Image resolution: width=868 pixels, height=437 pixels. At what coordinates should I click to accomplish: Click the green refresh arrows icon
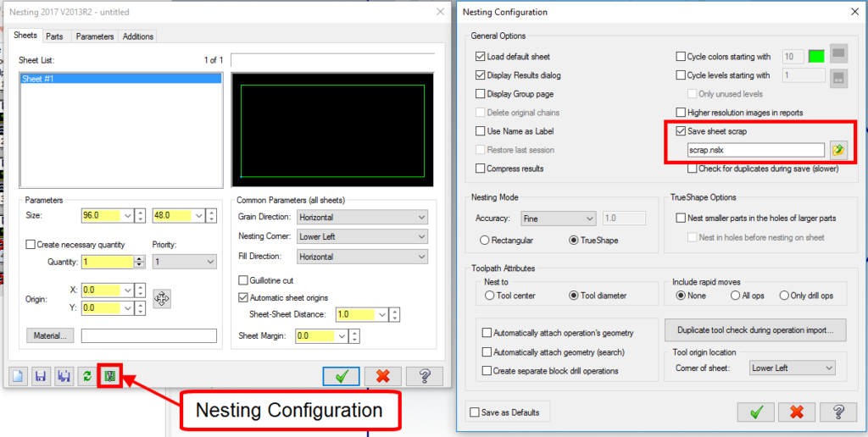[87, 376]
